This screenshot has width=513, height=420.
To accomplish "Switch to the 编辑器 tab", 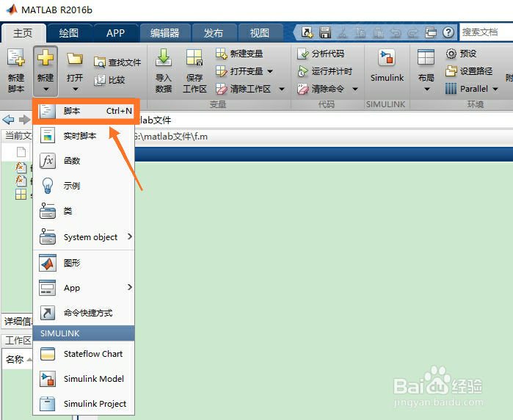I will 165,33.
